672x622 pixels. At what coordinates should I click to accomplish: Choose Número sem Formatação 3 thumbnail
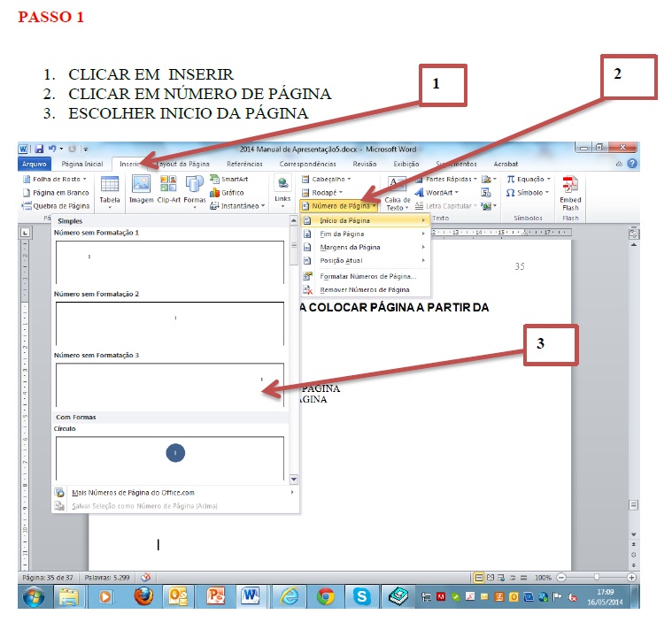(169, 383)
